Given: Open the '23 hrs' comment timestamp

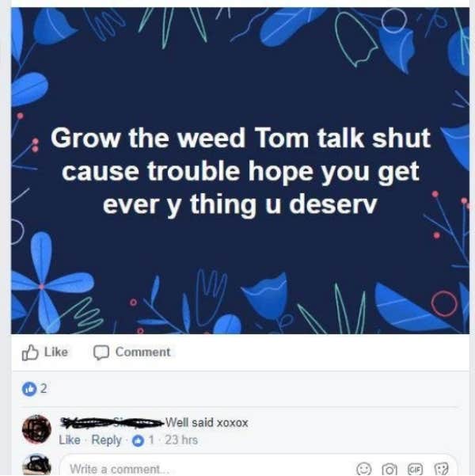Looking at the screenshot, I should click(x=181, y=440).
